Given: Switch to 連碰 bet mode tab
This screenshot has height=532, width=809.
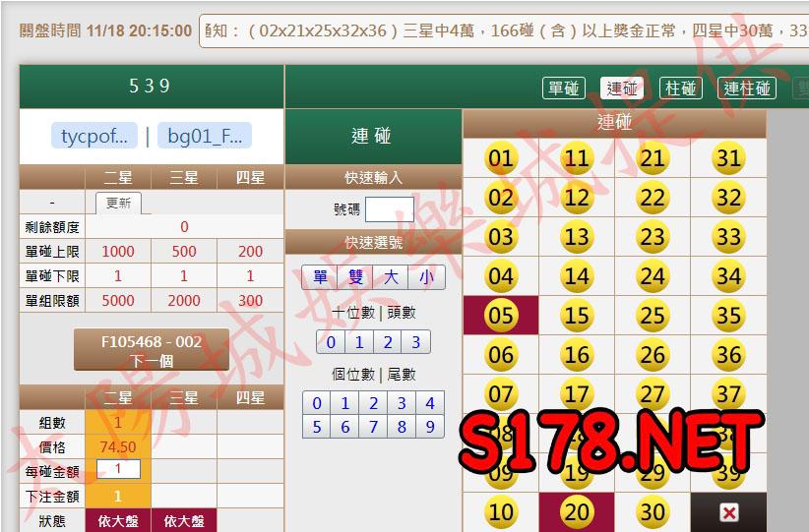Looking at the screenshot, I should pyautogui.click(x=622, y=89).
